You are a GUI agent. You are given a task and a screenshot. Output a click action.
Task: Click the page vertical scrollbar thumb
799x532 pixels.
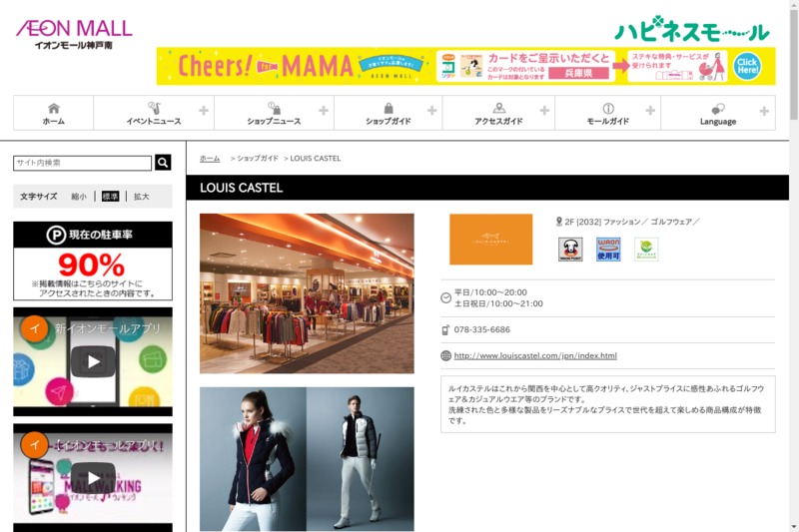pyautogui.click(x=794, y=65)
